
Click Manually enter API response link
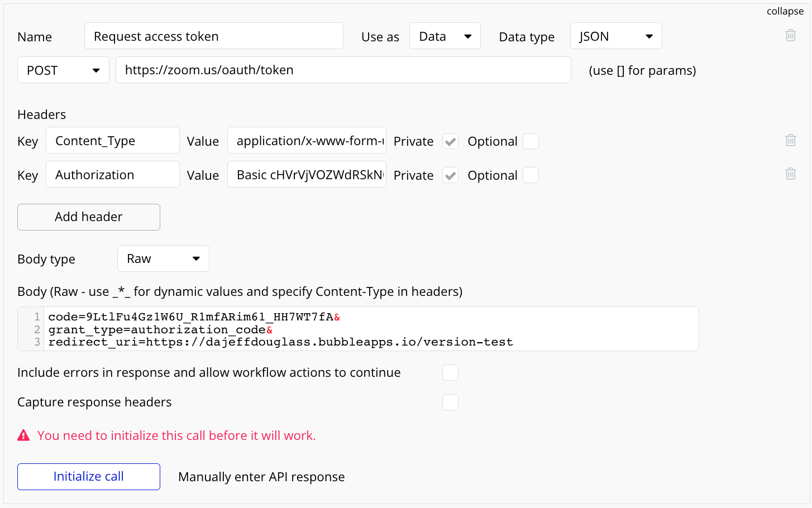(x=261, y=477)
